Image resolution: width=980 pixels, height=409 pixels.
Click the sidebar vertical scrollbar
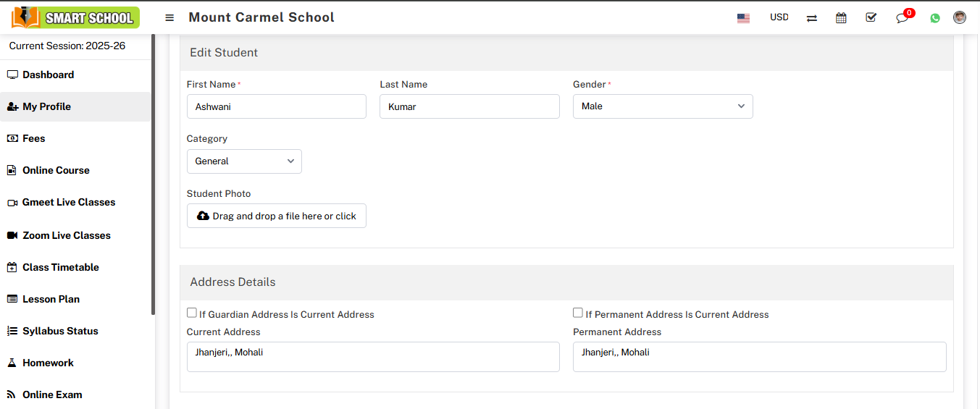pyautogui.click(x=153, y=174)
